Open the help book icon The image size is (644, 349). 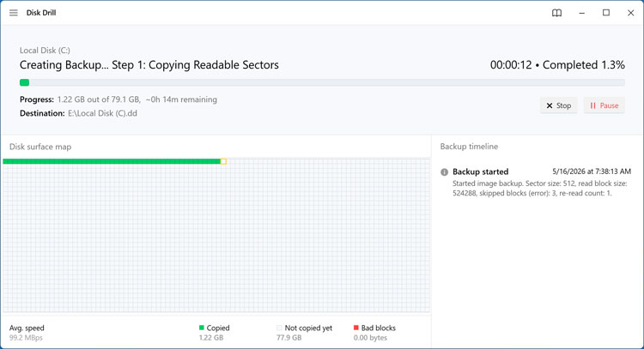click(x=556, y=13)
